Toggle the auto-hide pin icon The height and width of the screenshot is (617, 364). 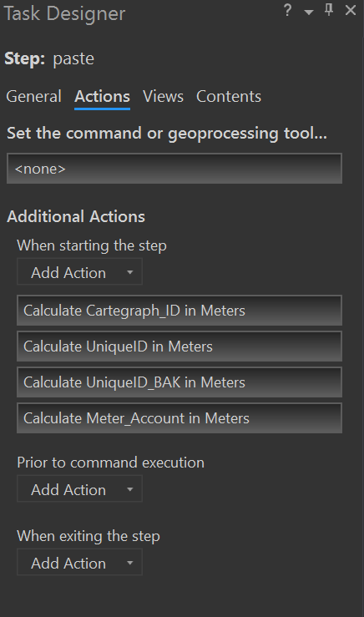pos(329,10)
